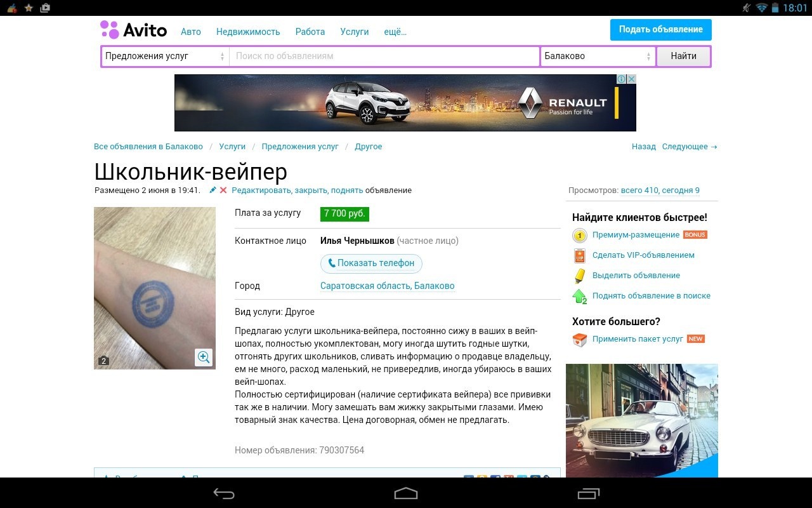Click the pencil edit icon near listing date
This screenshot has height=508, width=812.
213,190
